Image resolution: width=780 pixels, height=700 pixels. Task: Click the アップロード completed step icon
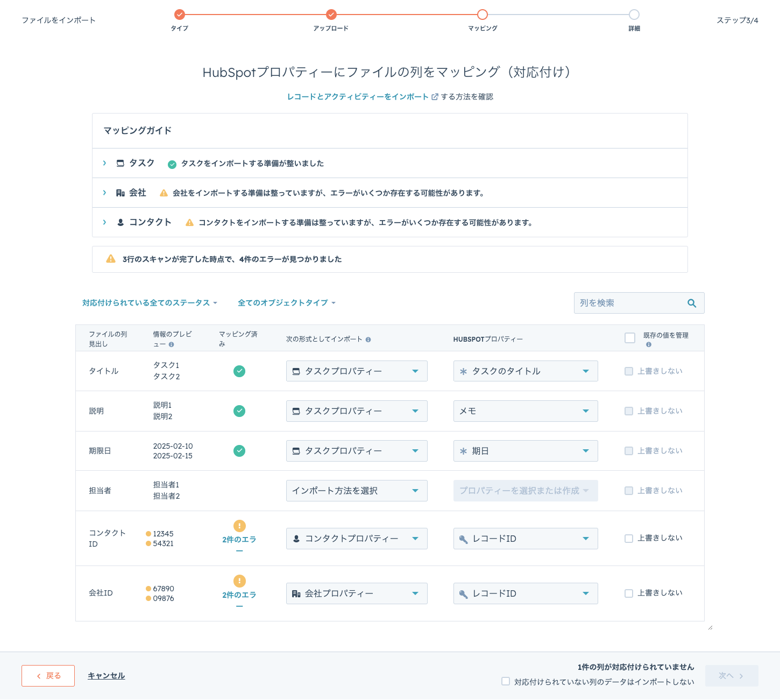331,15
